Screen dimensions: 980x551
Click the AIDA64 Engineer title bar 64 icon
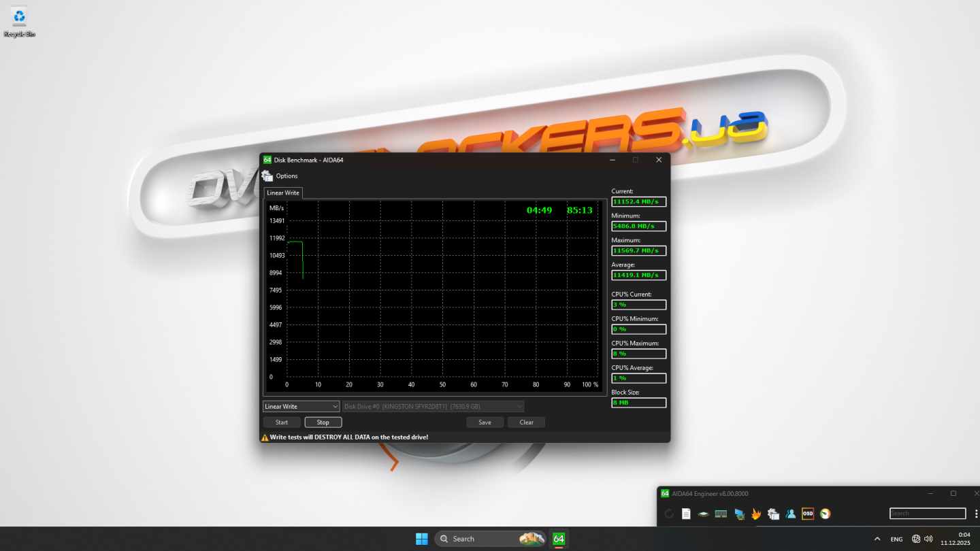[665, 493]
